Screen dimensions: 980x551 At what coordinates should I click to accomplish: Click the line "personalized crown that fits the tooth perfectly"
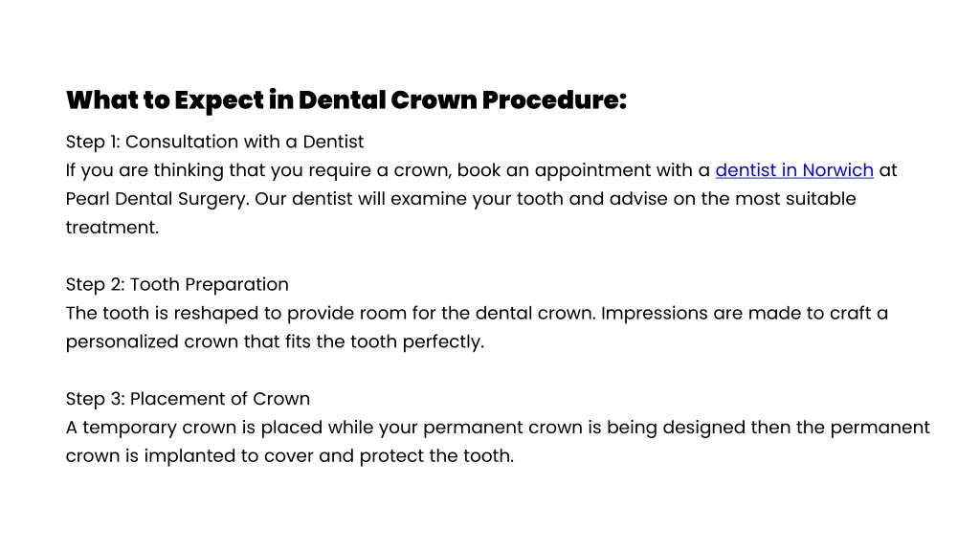pos(275,342)
